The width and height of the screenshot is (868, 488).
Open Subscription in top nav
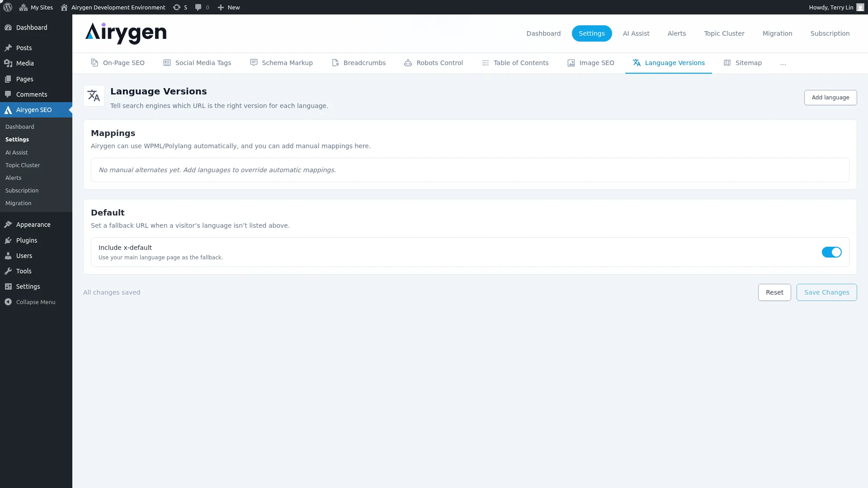click(x=830, y=33)
